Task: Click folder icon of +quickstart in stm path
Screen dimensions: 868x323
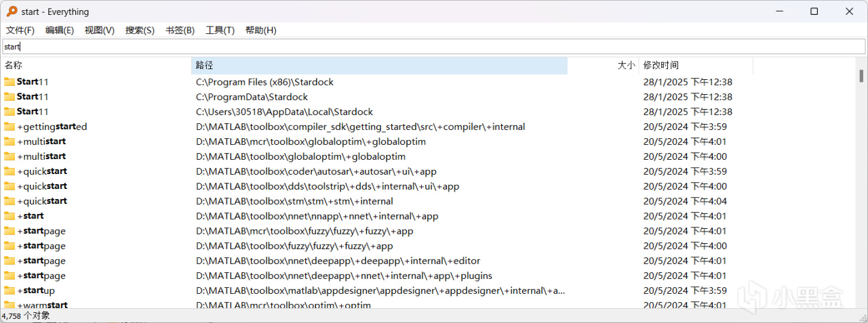Action: pyautogui.click(x=9, y=201)
